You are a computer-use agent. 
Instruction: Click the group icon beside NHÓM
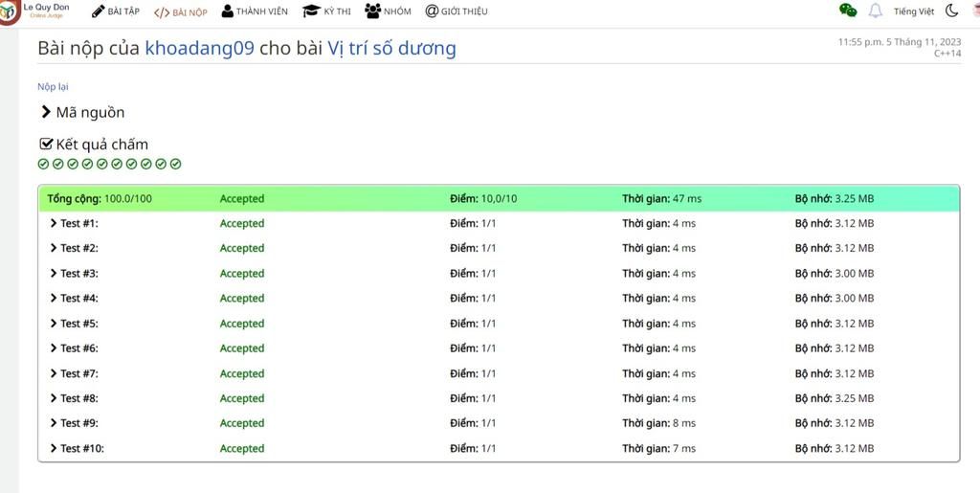point(372,11)
